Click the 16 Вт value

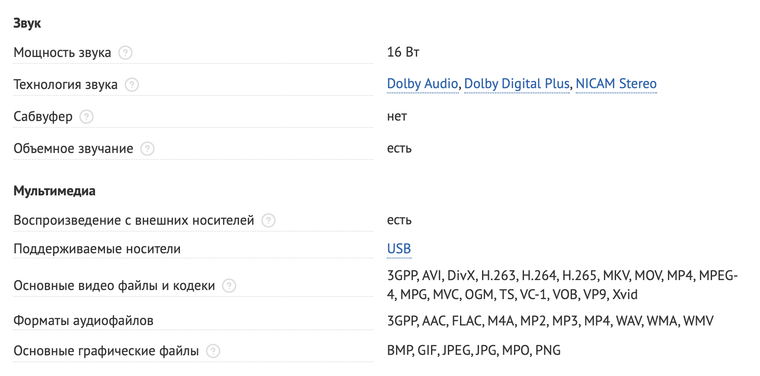(x=403, y=52)
